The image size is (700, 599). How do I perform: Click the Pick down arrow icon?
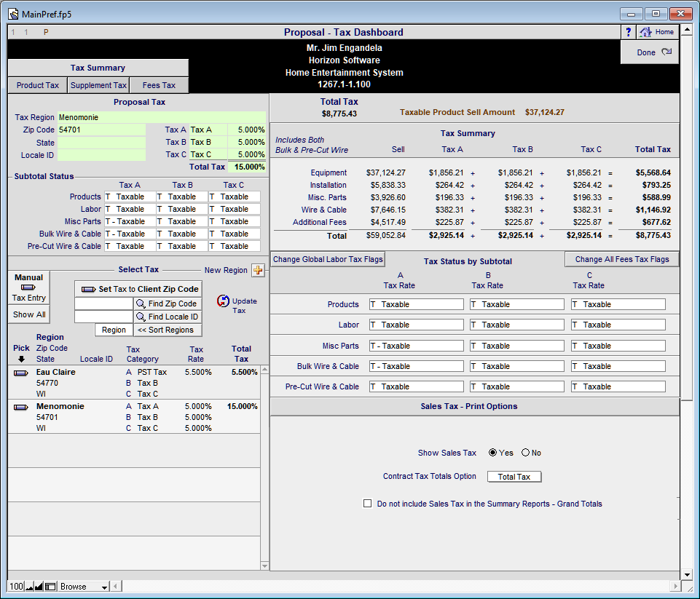[x=21, y=359]
